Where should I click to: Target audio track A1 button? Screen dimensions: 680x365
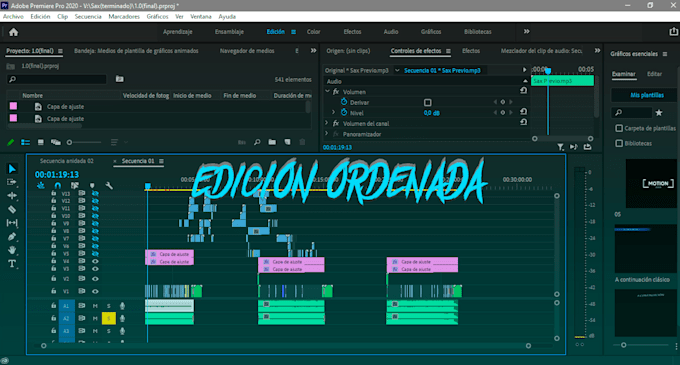pos(66,306)
